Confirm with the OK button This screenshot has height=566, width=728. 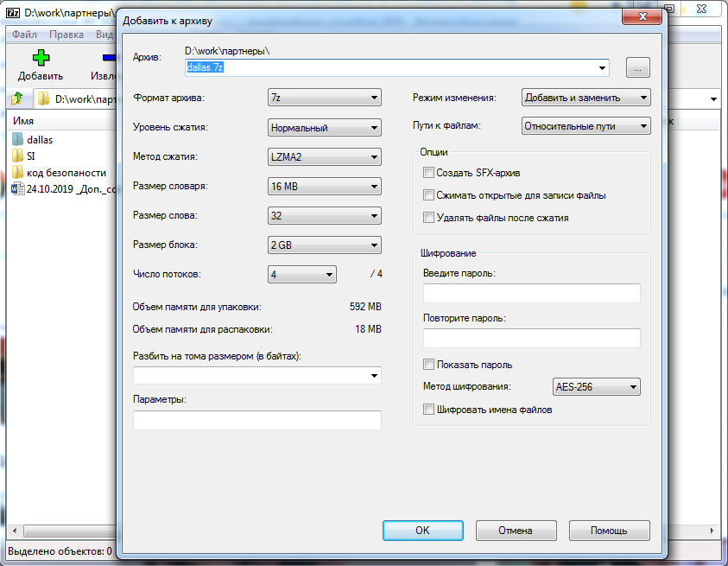(423, 531)
